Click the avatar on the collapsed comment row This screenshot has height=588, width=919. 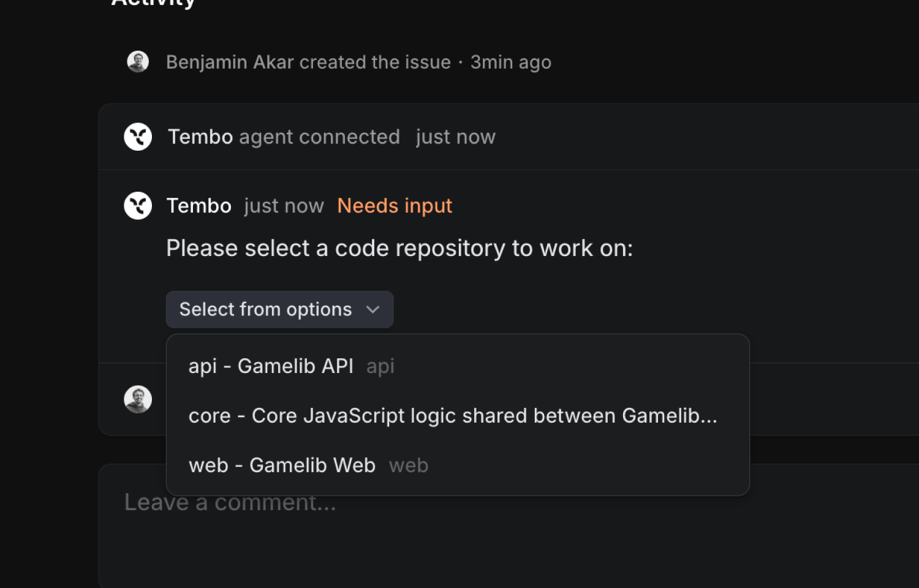tap(138, 399)
